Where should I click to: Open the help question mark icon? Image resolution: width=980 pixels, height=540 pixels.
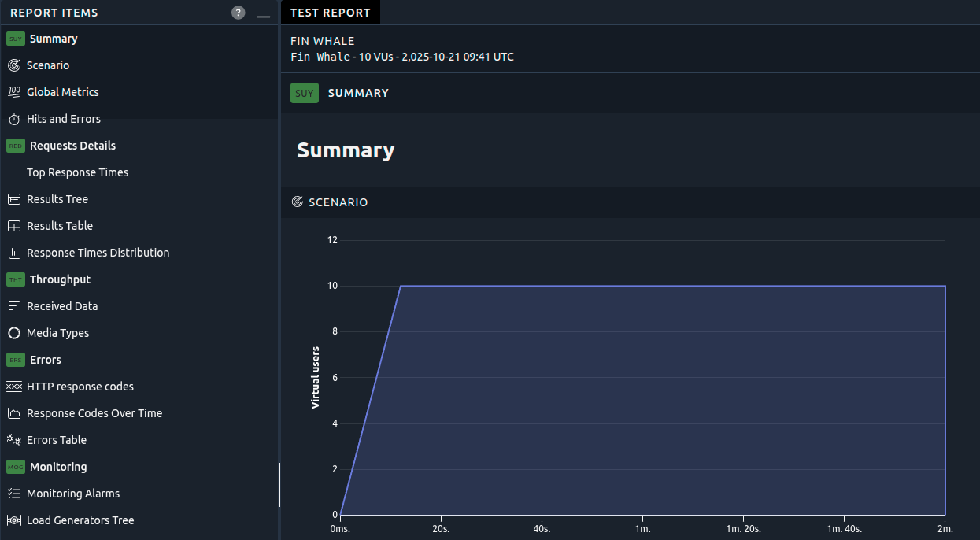(239, 13)
